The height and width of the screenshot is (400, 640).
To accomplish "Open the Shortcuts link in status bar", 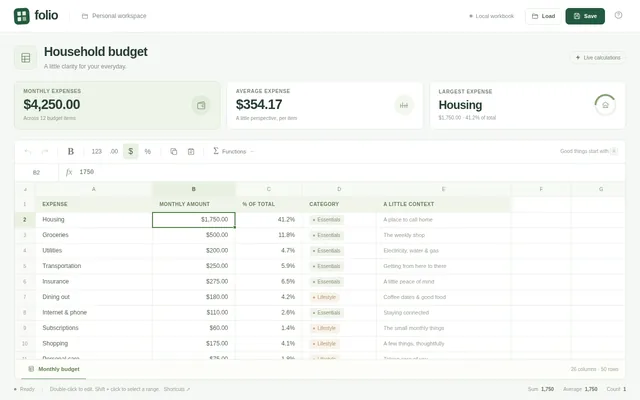I will 177,389.
